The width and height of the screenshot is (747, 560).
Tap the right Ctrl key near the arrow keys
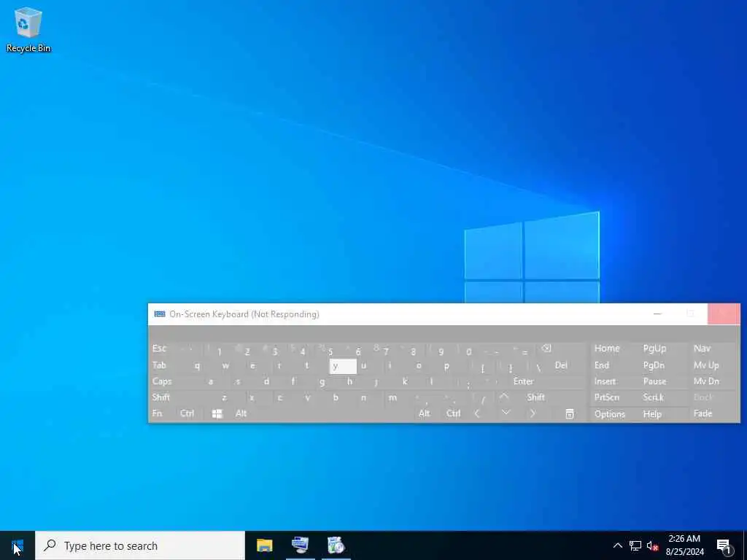pos(453,413)
